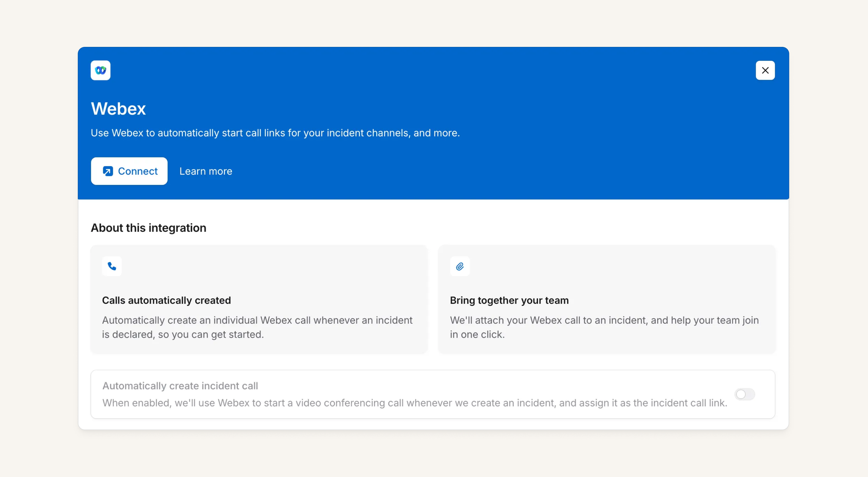
Task: Select the 'Bring together your team' title
Action: coord(509,300)
